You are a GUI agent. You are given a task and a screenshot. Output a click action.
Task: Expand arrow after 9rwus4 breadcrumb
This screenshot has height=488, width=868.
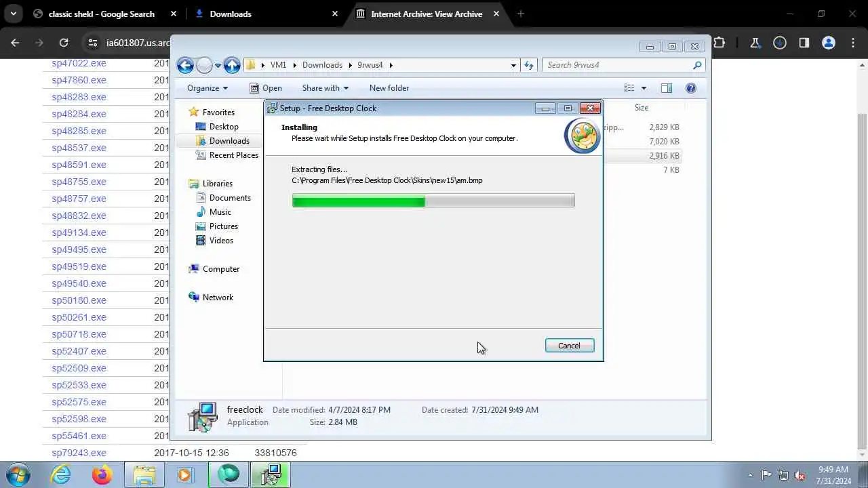[x=391, y=66]
